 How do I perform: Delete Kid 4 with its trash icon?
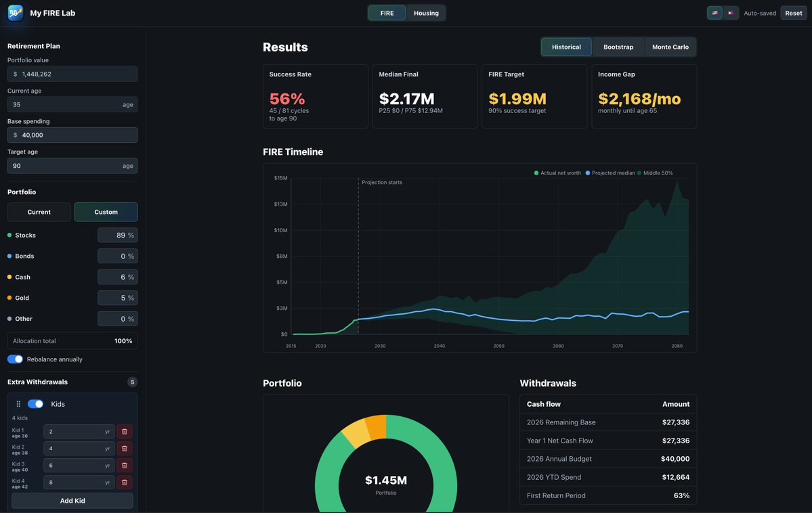click(125, 483)
